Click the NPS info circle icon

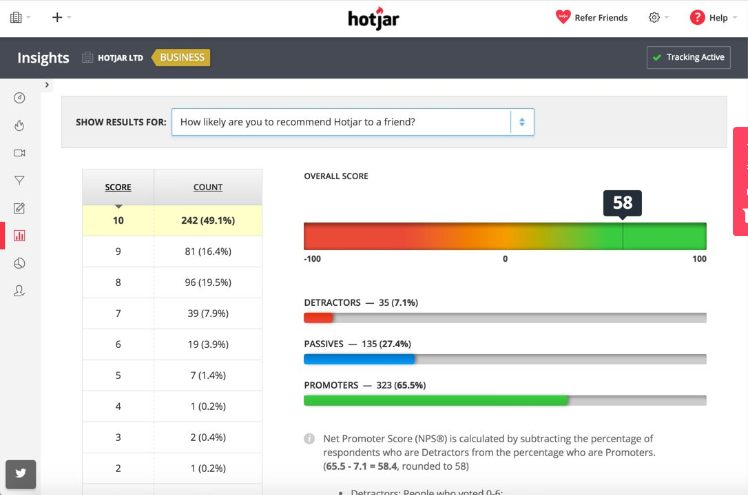[x=309, y=439]
